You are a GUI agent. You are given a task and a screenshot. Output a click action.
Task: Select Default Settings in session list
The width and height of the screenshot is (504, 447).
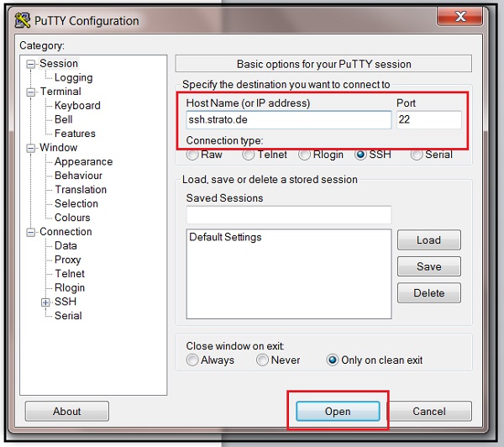(x=225, y=237)
